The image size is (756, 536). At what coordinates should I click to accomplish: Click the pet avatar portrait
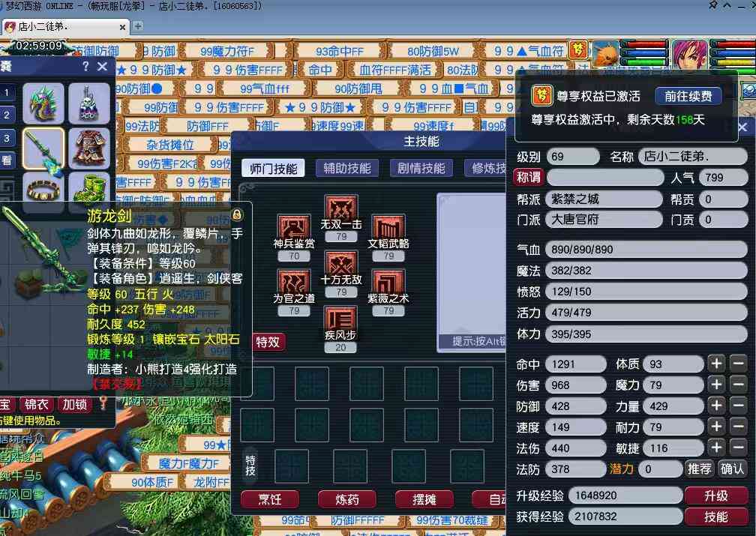[605, 53]
